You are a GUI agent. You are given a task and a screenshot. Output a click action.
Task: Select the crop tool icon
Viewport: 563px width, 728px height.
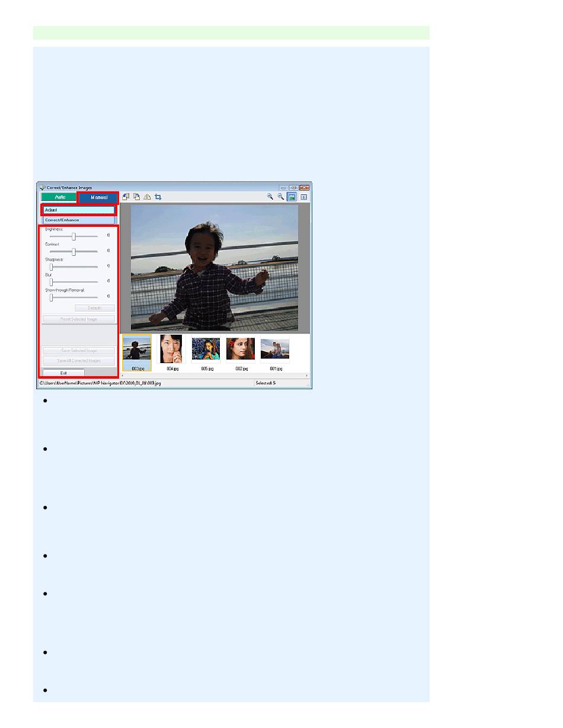[158, 197]
